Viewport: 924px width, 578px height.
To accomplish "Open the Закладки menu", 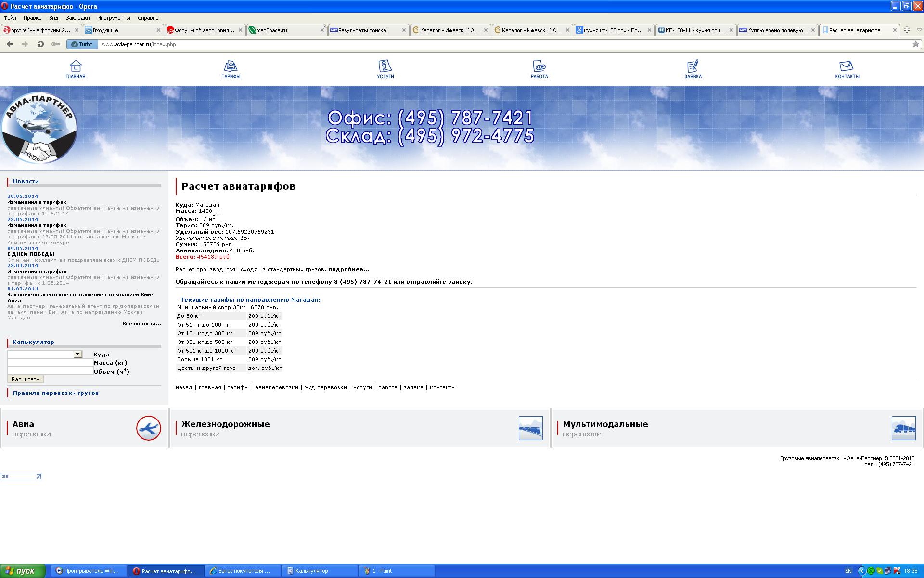I will pyautogui.click(x=77, y=18).
